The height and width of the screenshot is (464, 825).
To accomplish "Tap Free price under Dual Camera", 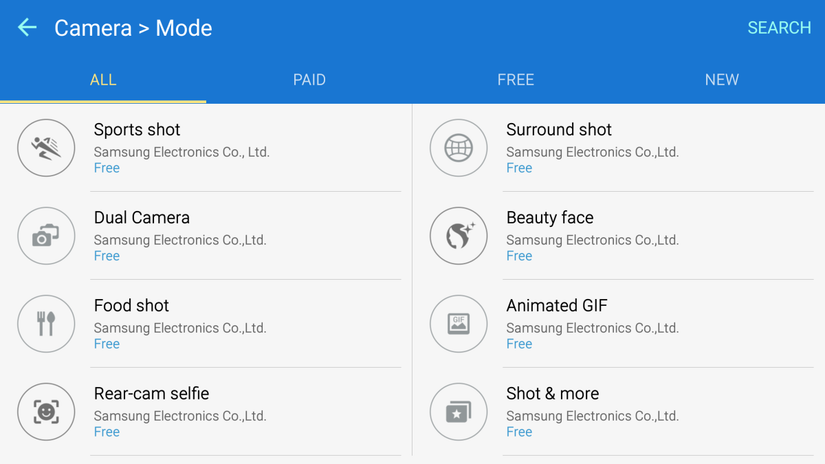I will tap(107, 256).
